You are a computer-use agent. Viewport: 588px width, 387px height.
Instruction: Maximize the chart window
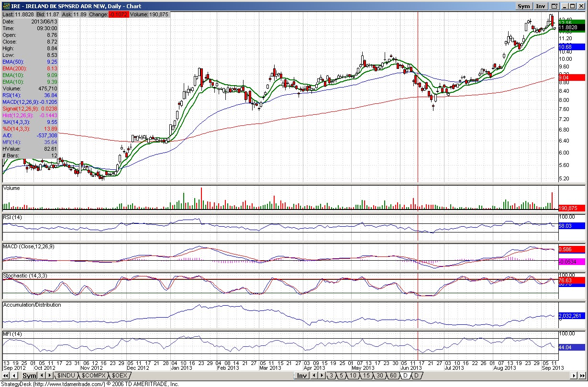pos(573,6)
